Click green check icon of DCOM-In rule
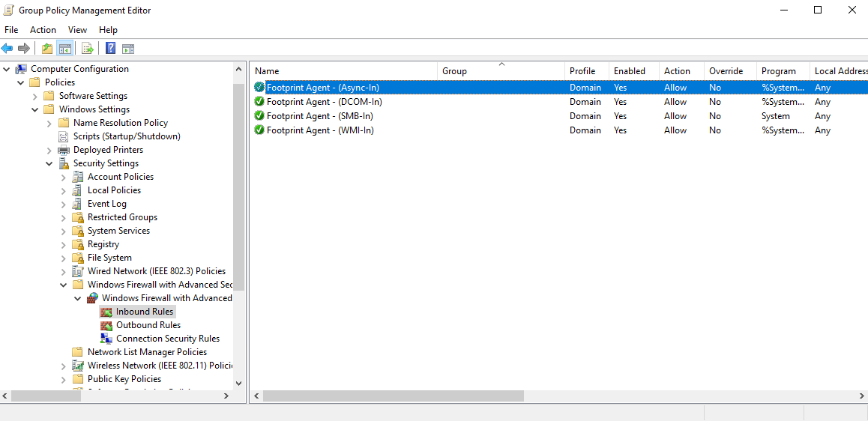 point(259,102)
